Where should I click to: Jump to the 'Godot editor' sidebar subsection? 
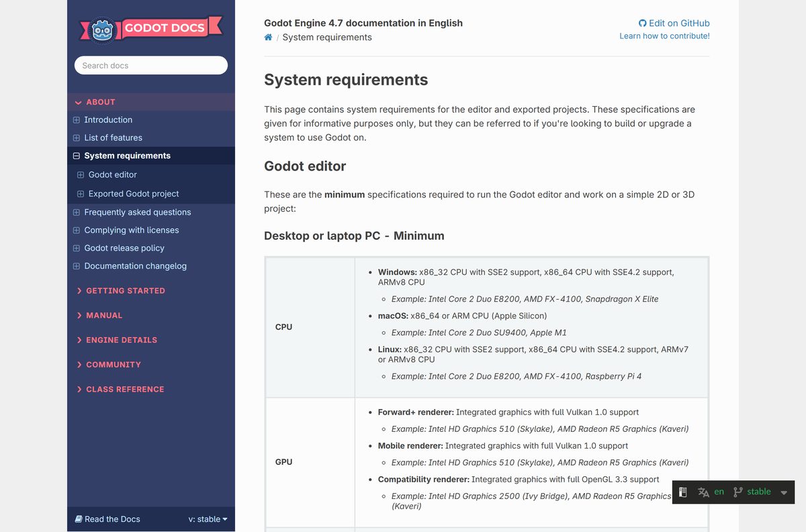112,175
